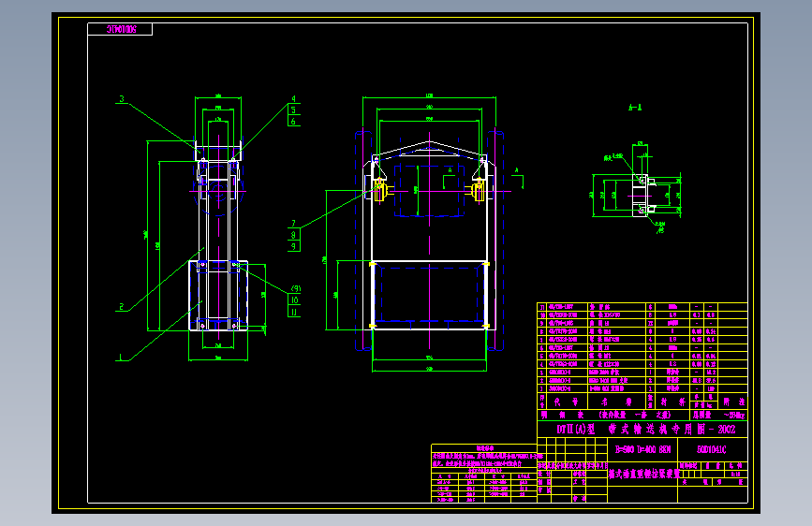Viewport: 812px width, 526px height.
Task: Click part callout number 7
Action: pyautogui.click(x=294, y=223)
